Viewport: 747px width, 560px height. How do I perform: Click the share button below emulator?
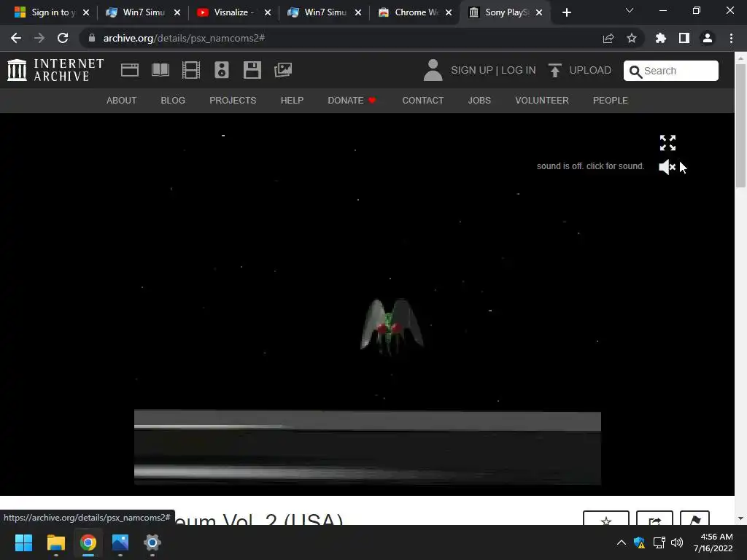[x=654, y=519]
